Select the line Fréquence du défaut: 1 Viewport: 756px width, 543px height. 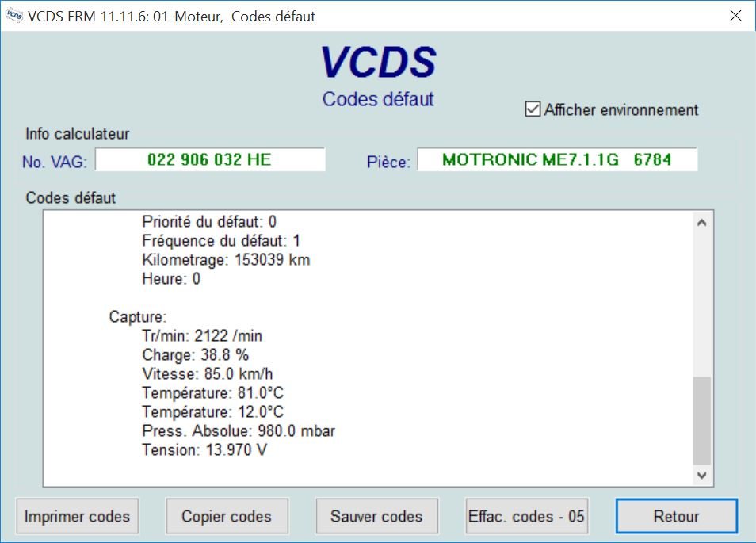221,241
